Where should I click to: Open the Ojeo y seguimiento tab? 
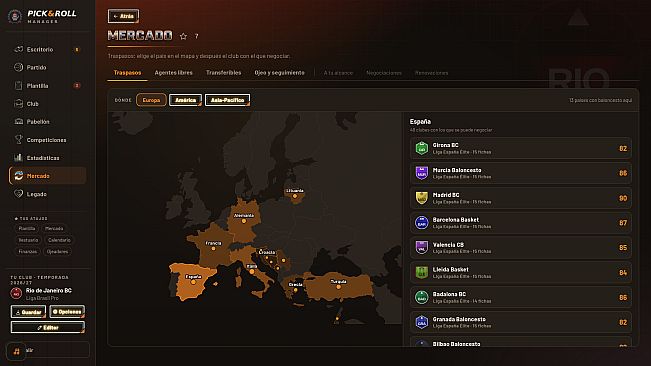(279, 73)
